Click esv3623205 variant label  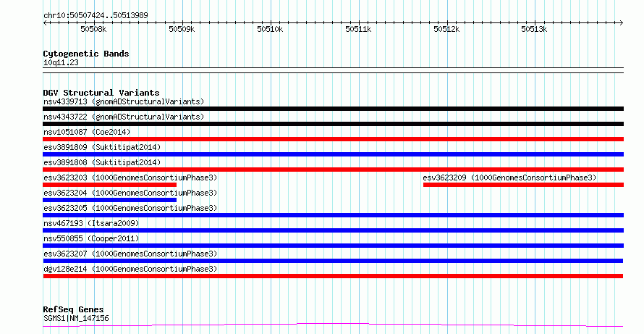[130, 208]
